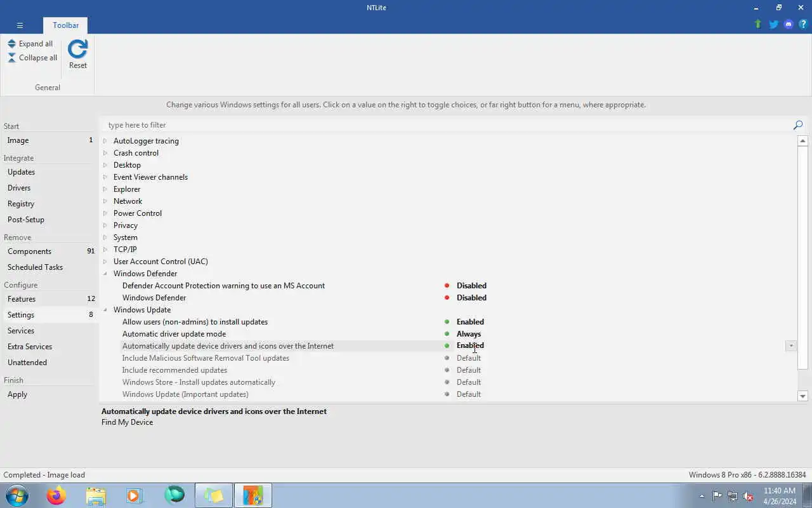This screenshot has height=508, width=812.
Task: Toggle Defender Account Protection warning Disabled value
Action: pos(471,286)
